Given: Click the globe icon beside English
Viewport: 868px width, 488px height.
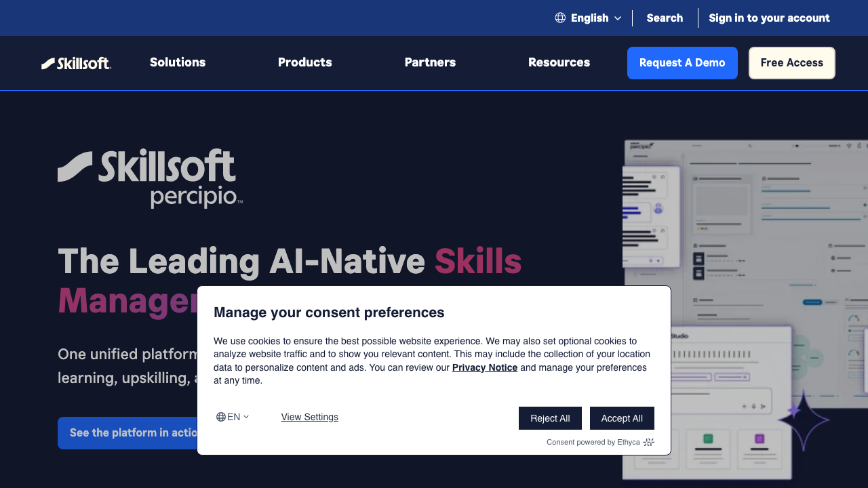Looking at the screenshot, I should (x=560, y=18).
